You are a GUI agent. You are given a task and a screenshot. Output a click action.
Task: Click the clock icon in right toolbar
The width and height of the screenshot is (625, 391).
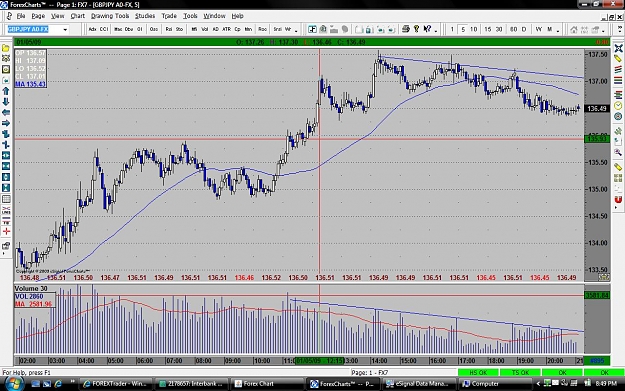pyautogui.click(x=618, y=106)
